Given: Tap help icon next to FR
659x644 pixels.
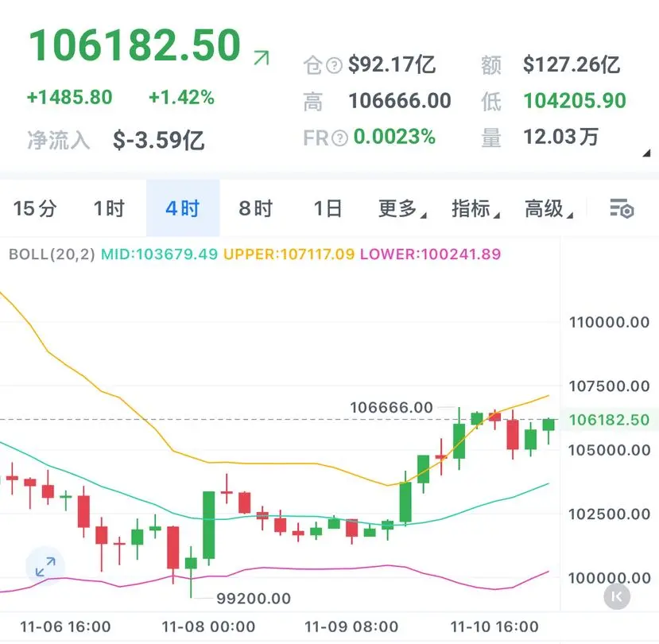Looking at the screenshot, I should click(x=339, y=138).
